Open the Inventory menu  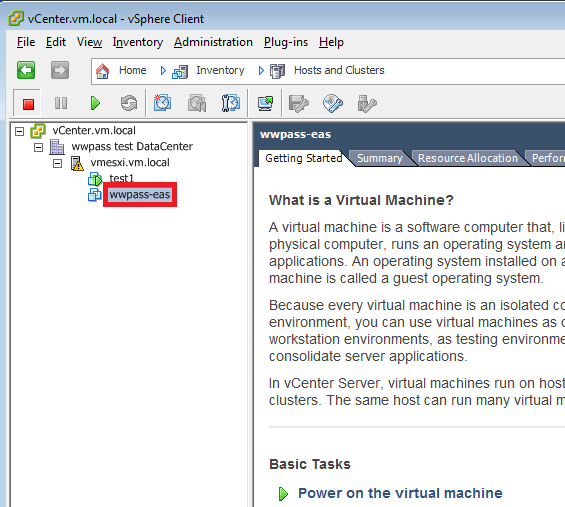[138, 42]
